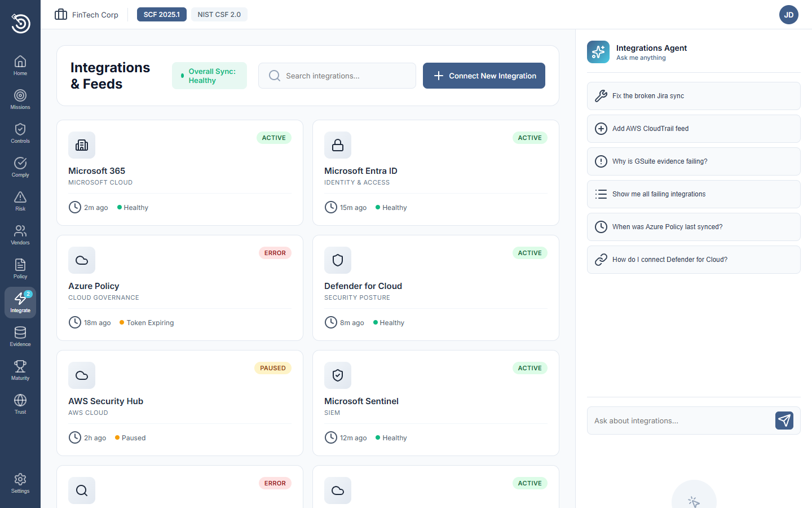Viewport: 812px width, 508px height.
Task: Click Connect New Integration button
Action: tap(484, 76)
